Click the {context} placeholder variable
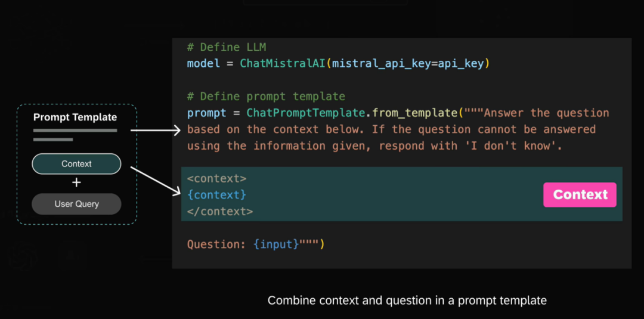 pos(217,195)
